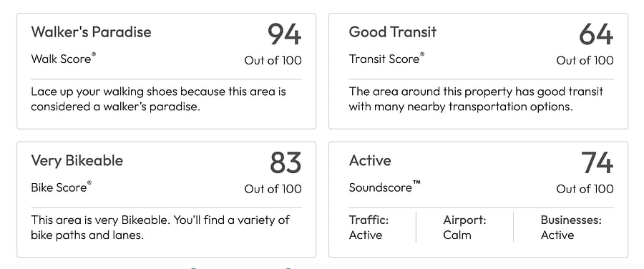Image resolution: width=644 pixels, height=269 pixels.
Task: Select the 74 Soundscore number
Action: (x=597, y=162)
